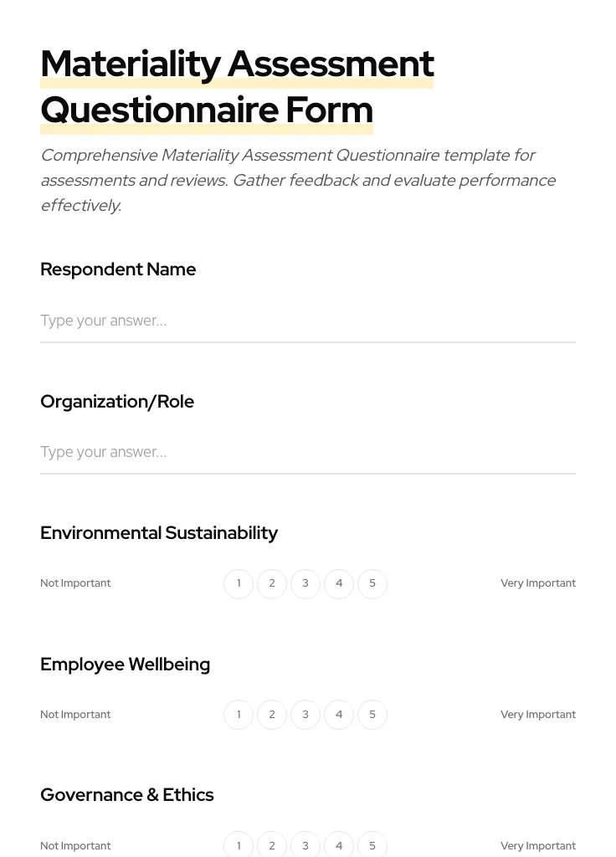Screen dimensions: 616x857
Task: Select rating 4 for Environmental Sustainability
Action: pyautogui.click(x=339, y=583)
